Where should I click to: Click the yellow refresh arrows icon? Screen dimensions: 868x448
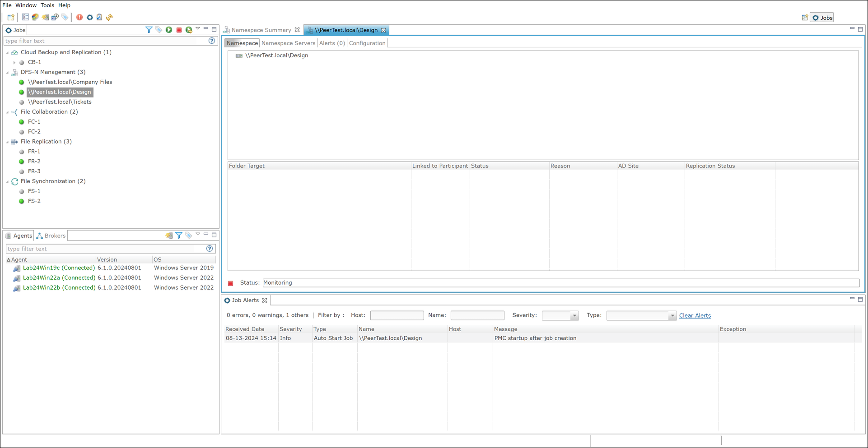click(x=109, y=17)
